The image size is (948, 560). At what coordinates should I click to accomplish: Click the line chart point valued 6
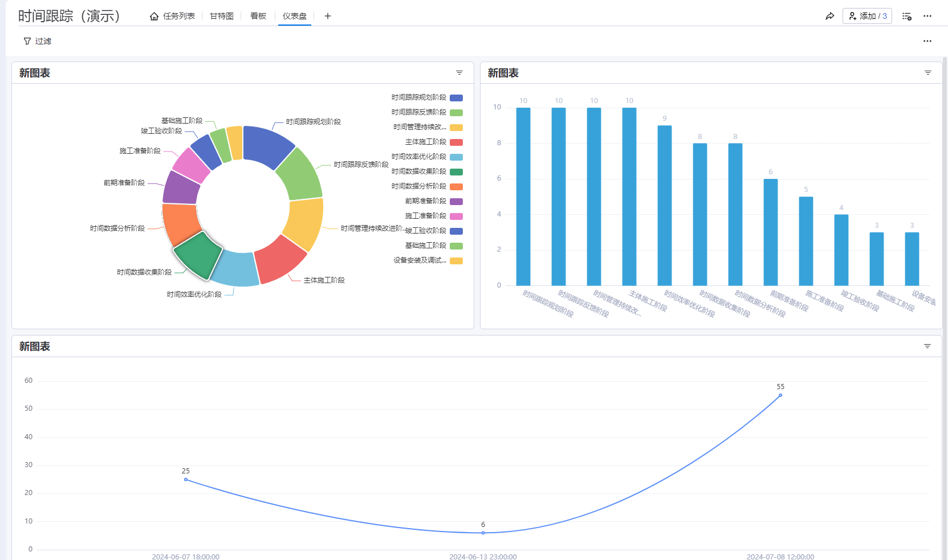(x=483, y=533)
